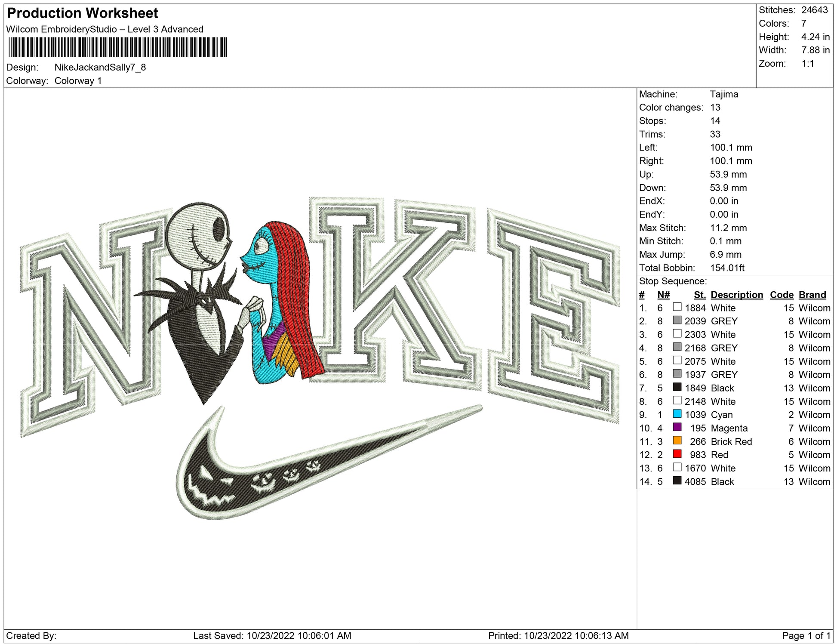Click the magenta color swatch in row 10
Viewport: 837px width, 644px height.
(677, 427)
